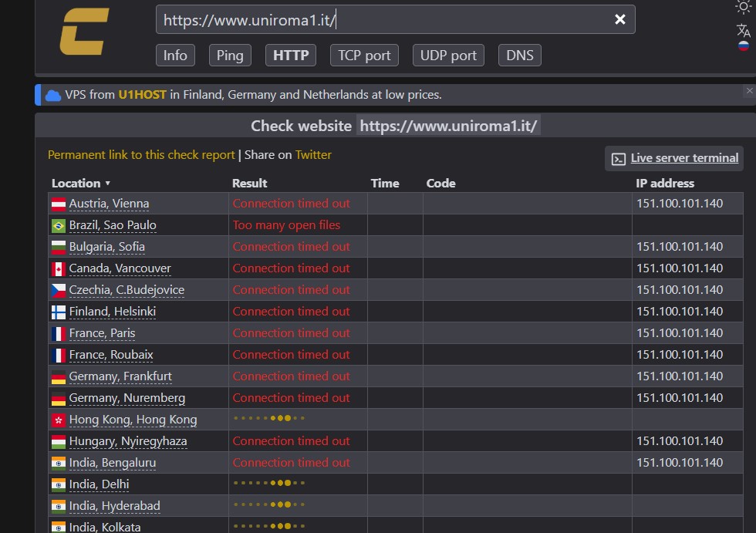
Task: Run the UDP port check
Action: coord(448,55)
